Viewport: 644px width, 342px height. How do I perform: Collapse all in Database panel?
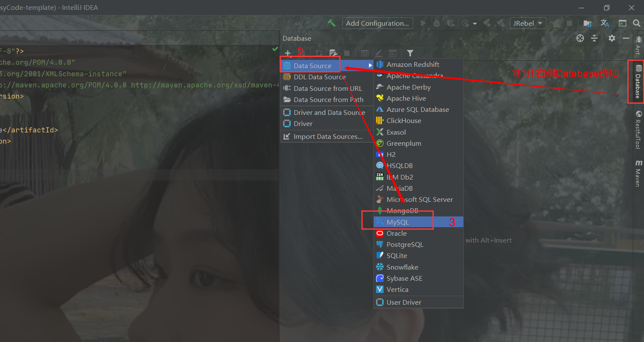[594, 38]
